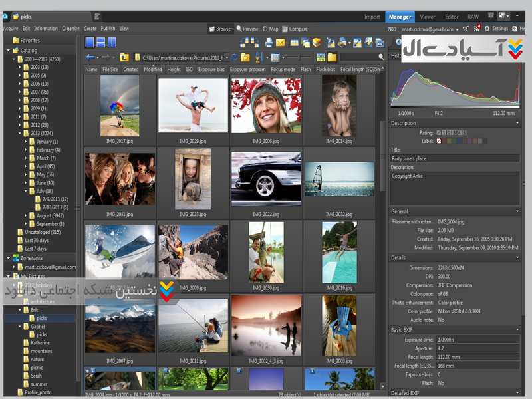Collapse the July (18) folder
This screenshot has height=399, width=532.
coord(27,191)
